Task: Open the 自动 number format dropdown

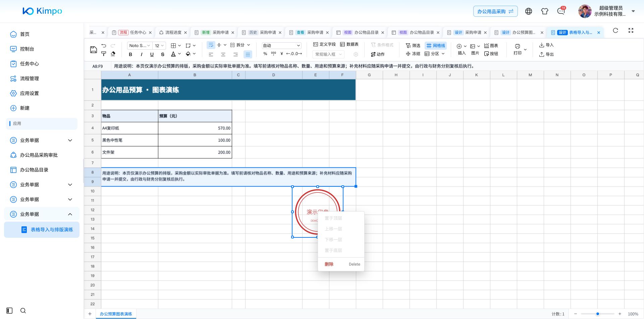Action: [281, 45]
